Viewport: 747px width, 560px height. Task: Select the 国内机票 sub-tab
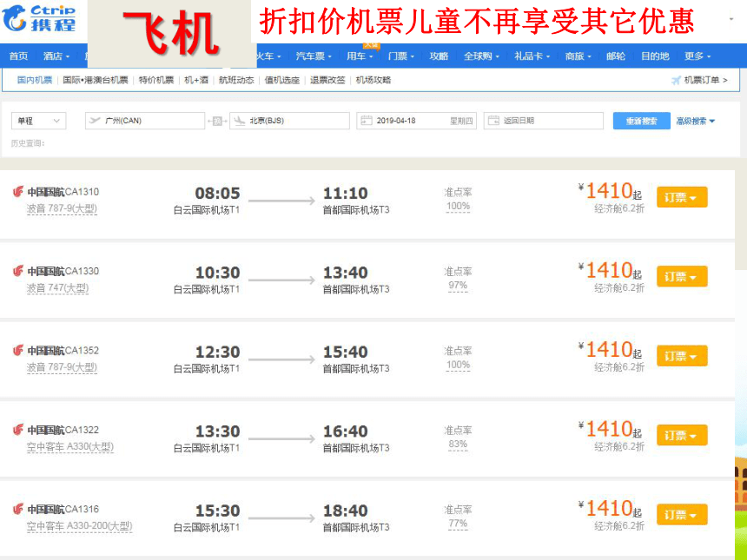click(34, 80)
